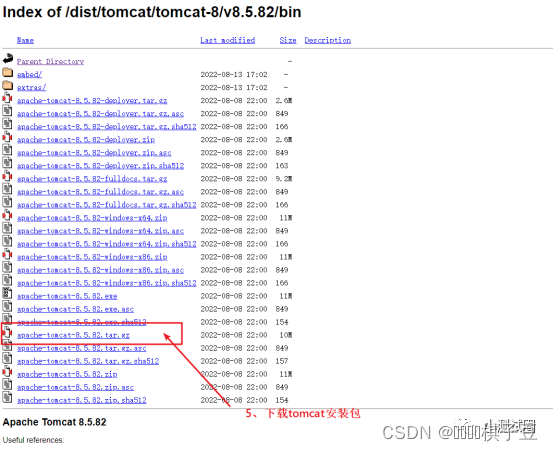Image resolution: width=553 pixels, height=451 pixels.
Task: Open apache-tomcat-8.5.82-deployer.zip.asc link
Action: tap(94, 153)
